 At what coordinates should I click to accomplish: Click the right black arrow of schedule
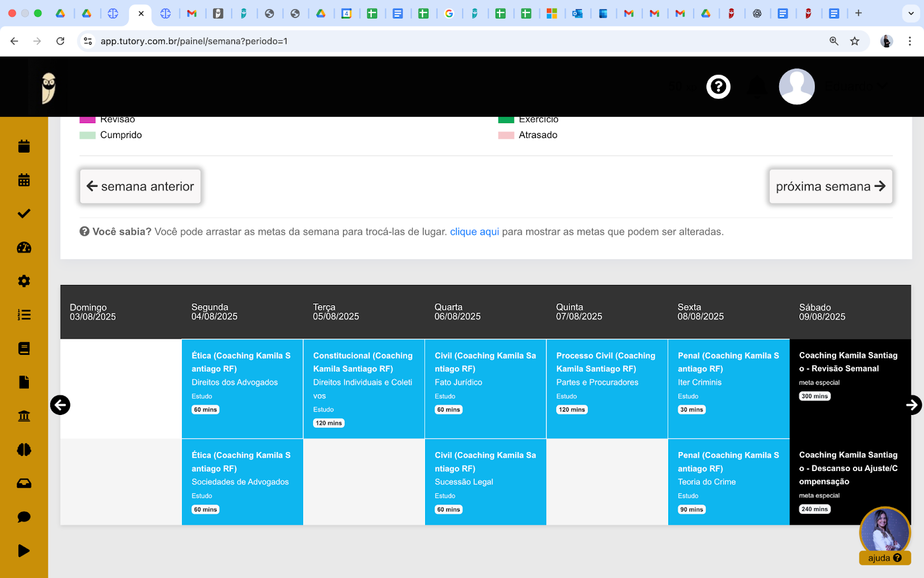pos(912,405)
